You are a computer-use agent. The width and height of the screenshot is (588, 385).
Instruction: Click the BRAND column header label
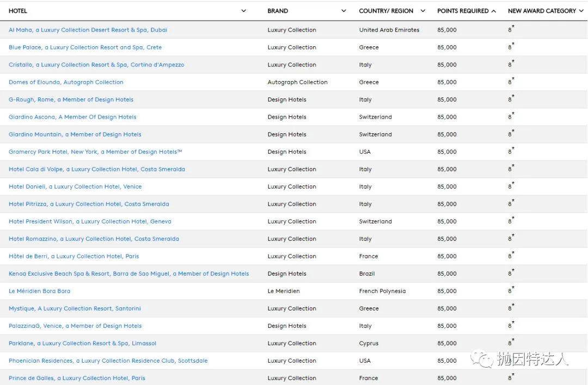(x=278, y=11)
